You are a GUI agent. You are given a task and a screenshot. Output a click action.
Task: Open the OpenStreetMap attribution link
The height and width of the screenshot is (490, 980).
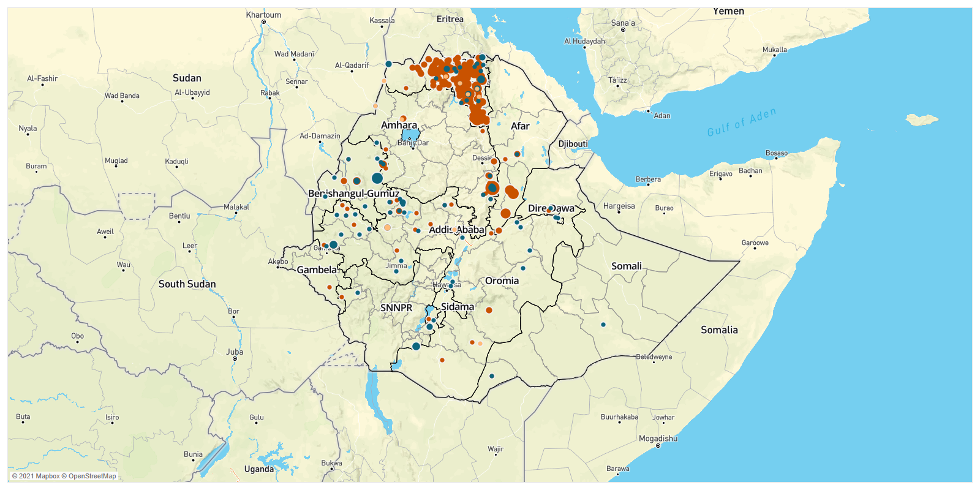92,476
